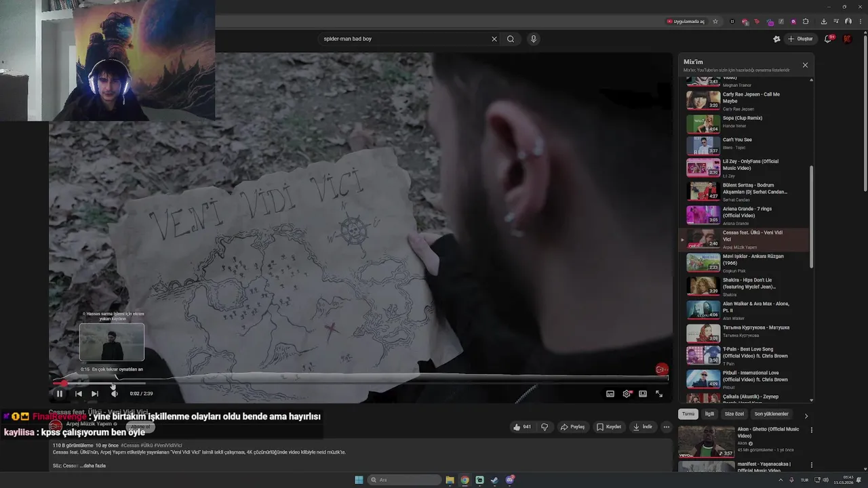The height and width of the screenshot is (488, 868).
Task: Switch the player to theater mode
Action: point(643,394)
